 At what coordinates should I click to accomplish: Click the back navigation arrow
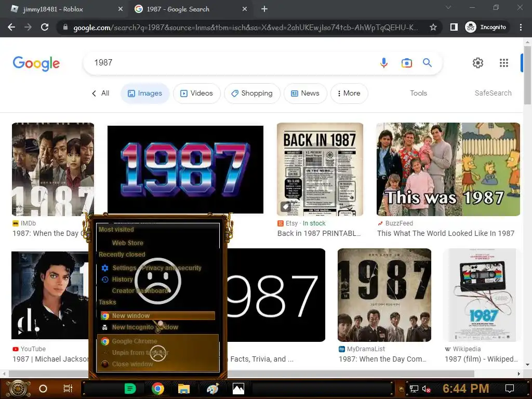11,27
